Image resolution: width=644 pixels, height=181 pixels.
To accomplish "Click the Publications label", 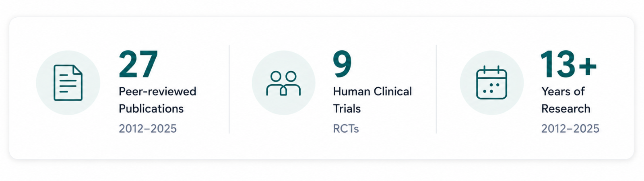I will point(151,109).
